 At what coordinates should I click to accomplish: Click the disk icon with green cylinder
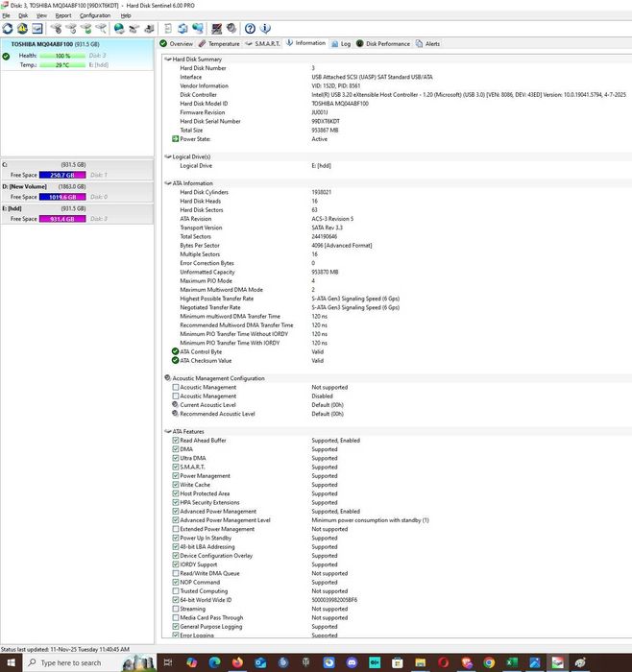pyautogui.click(x=86, y=29)
